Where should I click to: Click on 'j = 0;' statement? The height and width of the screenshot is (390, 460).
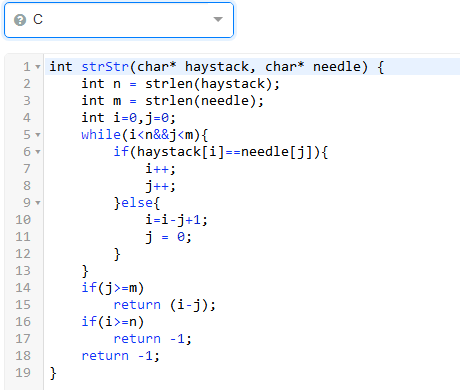(168, 237)
